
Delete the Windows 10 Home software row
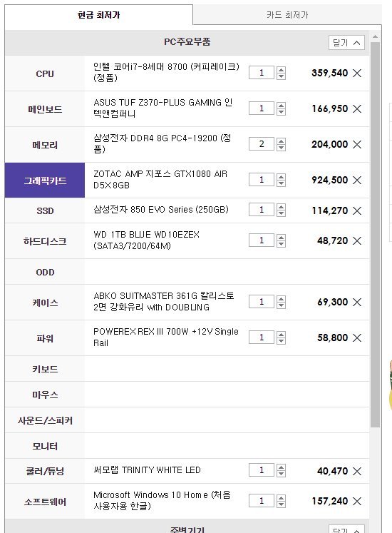pos(356,501)
